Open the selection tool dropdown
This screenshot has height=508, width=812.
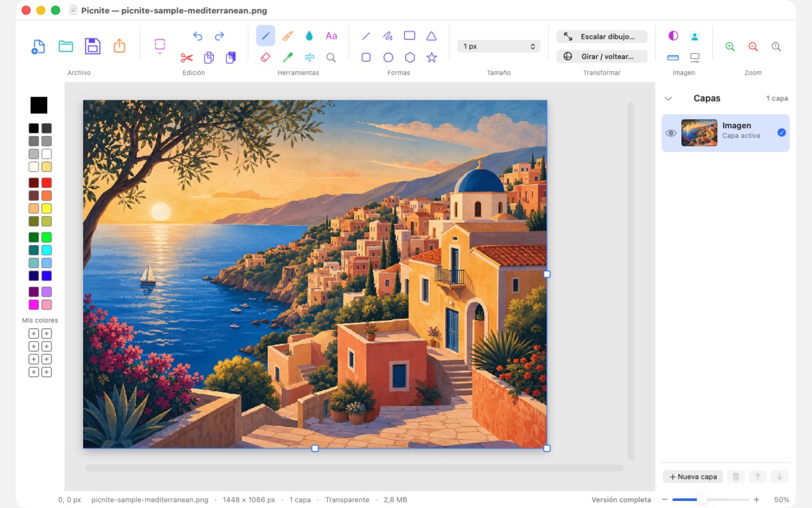(160, 46)
